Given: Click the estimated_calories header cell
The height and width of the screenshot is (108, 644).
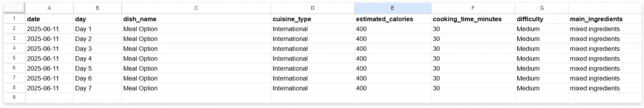Looking at the screenshot, I should (392, 19).
